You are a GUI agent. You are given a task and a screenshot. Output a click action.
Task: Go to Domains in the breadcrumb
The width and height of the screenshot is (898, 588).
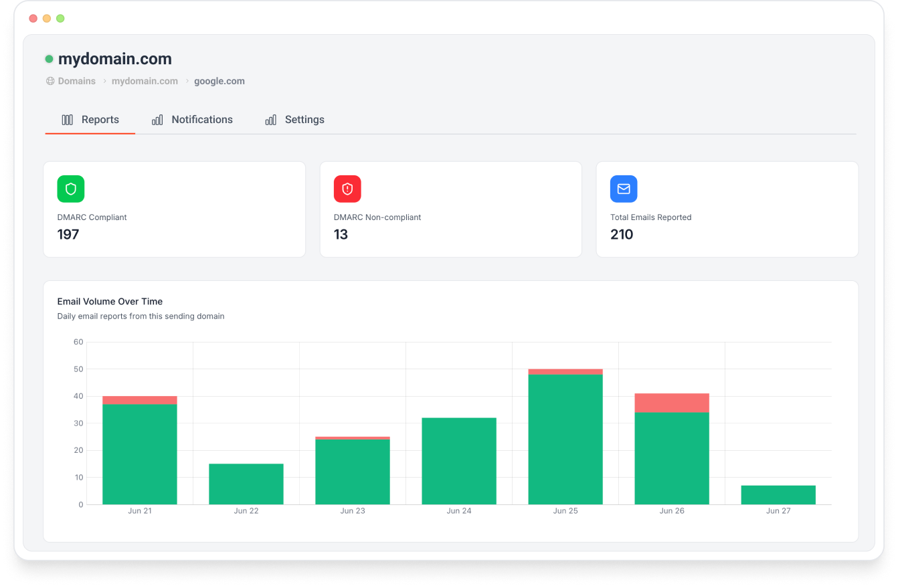pyautogui.click(x=76, y=82)
